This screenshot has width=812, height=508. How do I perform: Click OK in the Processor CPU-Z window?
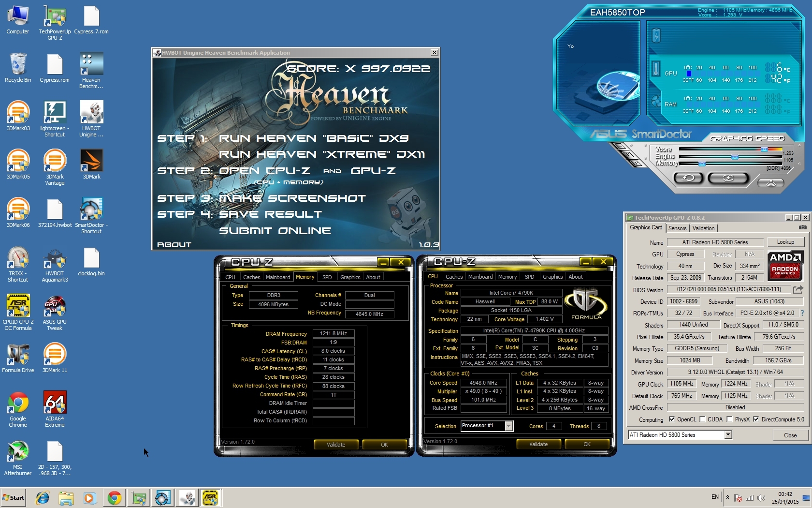587,444
